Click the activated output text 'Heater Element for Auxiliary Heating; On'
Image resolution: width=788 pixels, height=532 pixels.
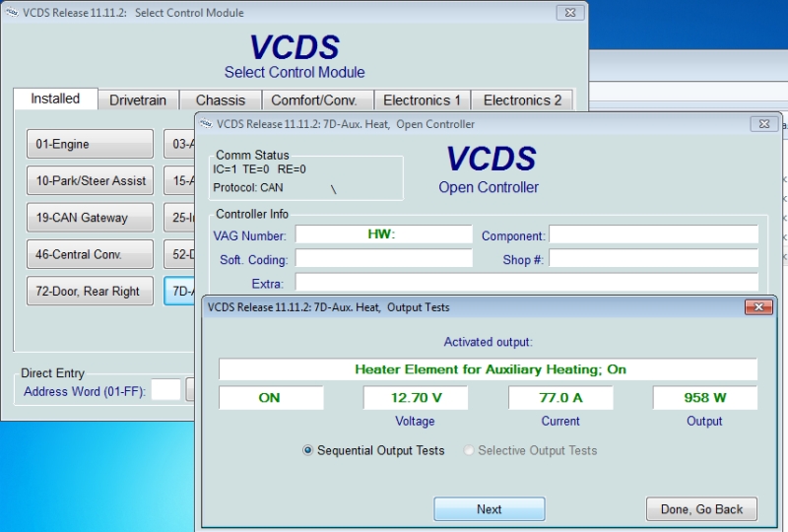(x=490, y=369)
